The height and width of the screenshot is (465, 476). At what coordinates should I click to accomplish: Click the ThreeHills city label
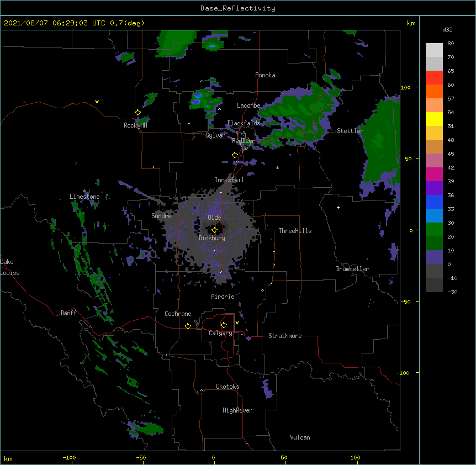[295, 231]
